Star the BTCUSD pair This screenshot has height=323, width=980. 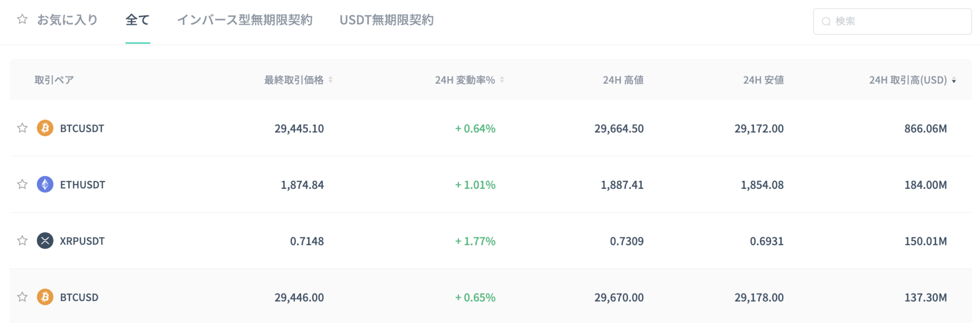(x=22, y=297)
